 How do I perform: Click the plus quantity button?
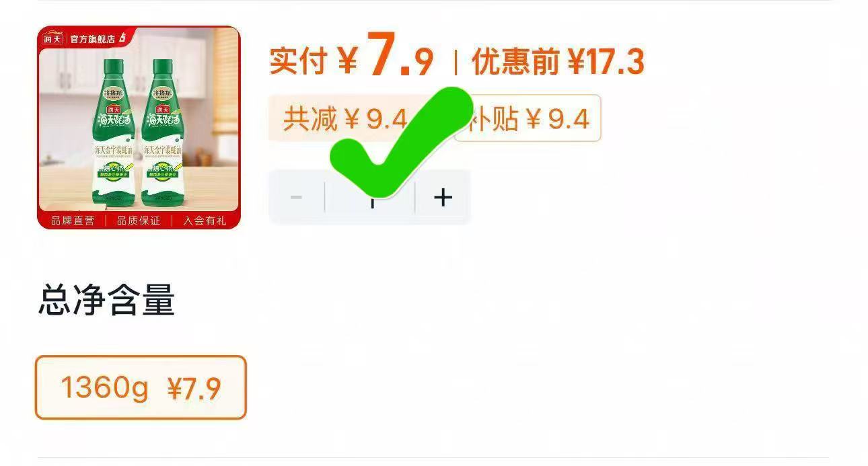pos(443,197)
